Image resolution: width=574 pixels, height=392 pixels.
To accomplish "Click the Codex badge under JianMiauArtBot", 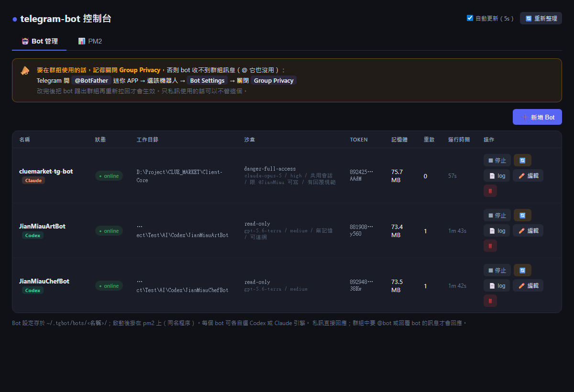I will click(33, 235).
